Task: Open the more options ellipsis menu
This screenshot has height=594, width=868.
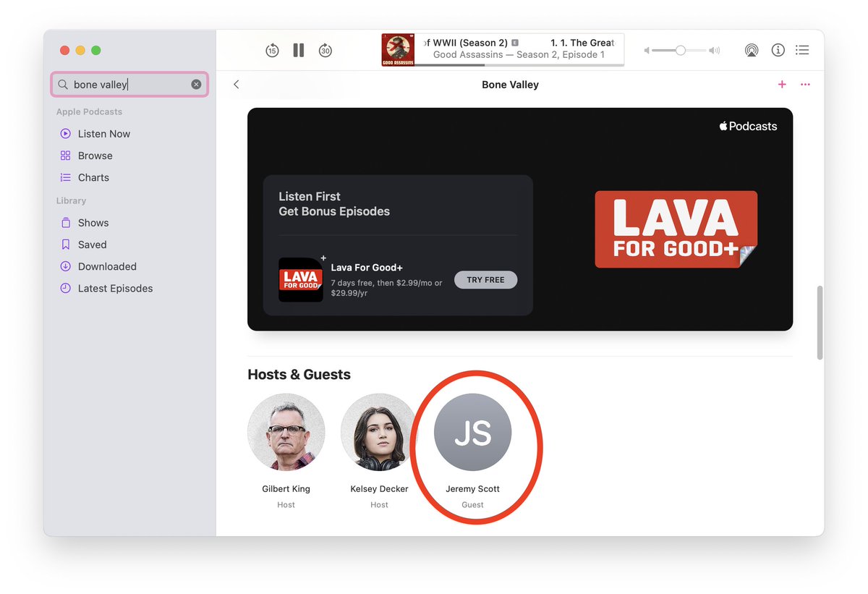Action: coord(805,85)
